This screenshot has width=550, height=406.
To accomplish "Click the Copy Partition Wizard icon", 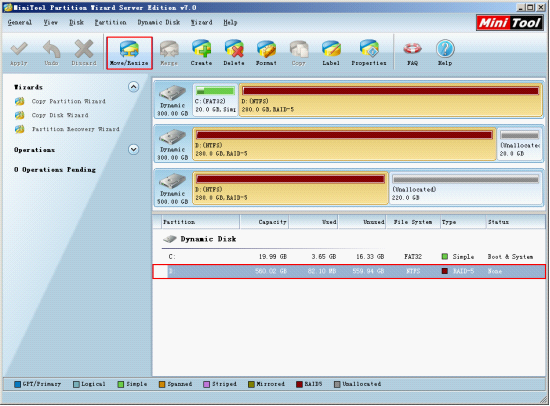I will (20, 101).
